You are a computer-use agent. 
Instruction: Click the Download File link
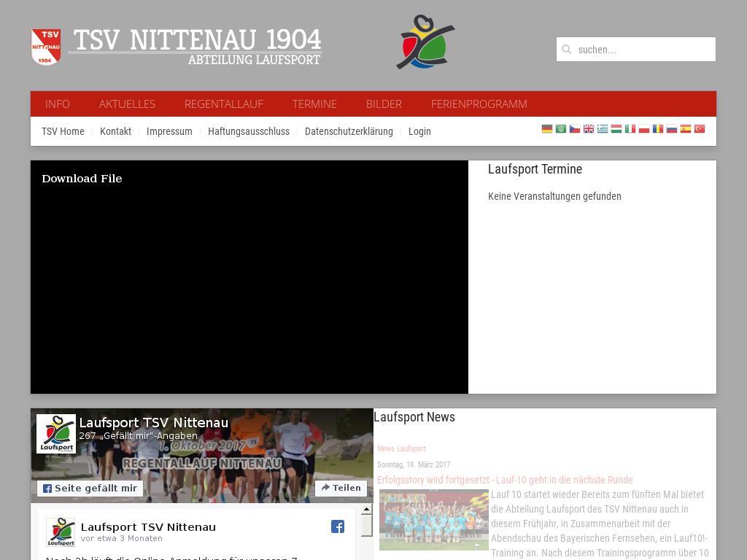click(x=82, y=179)
